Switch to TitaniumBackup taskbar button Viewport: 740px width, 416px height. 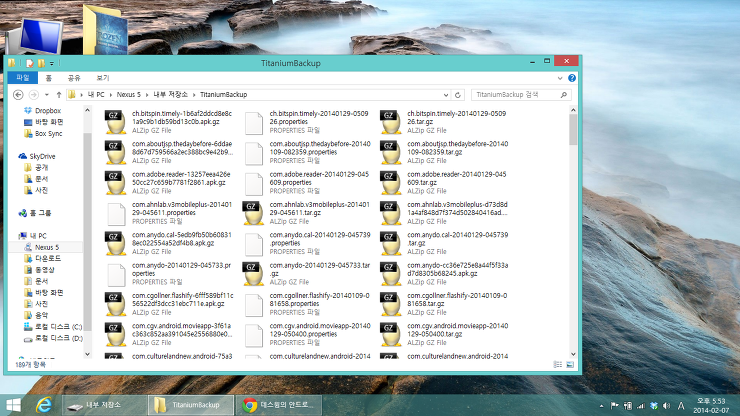click(191, 405)
